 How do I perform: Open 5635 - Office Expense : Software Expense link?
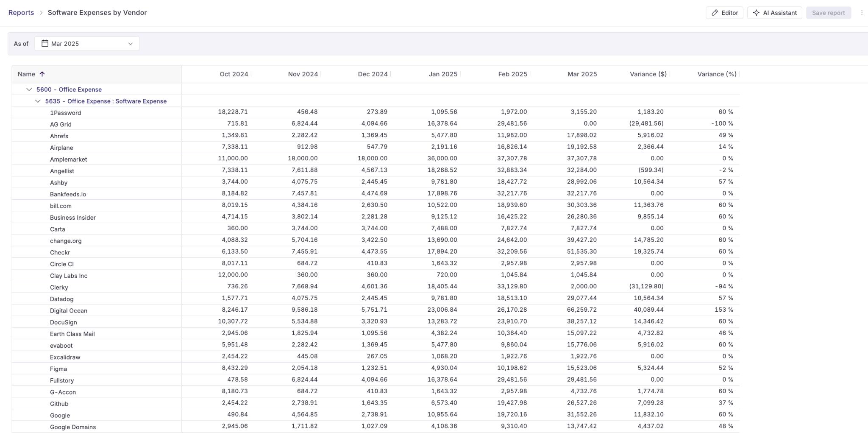tap(106, 101)
